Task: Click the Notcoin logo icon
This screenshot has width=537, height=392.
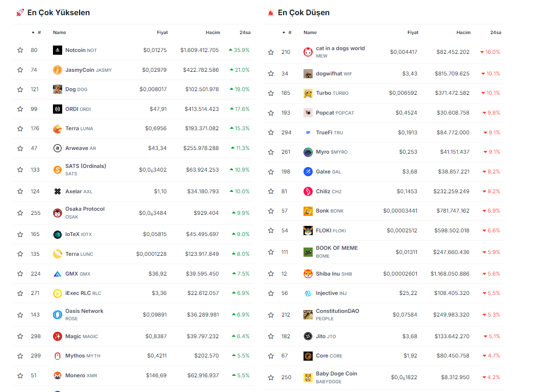Action: pyautogui.click(x=58, y=50)
